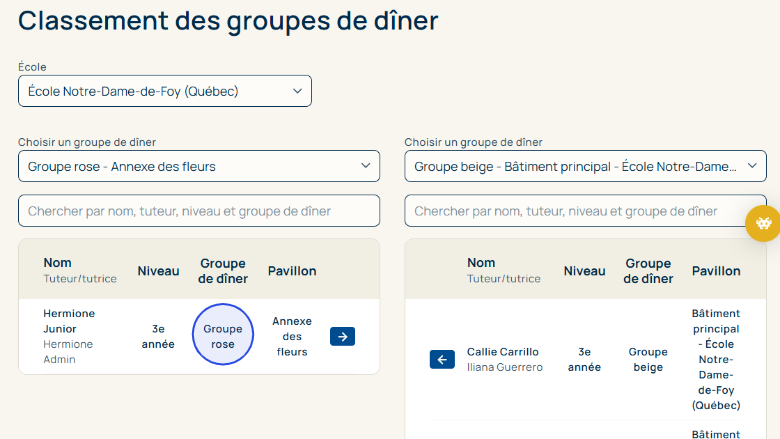Image resolution: width=780 pixels, height=439 pixels.
Task: Click left table Groupe de dîner header
Action: 223,270
